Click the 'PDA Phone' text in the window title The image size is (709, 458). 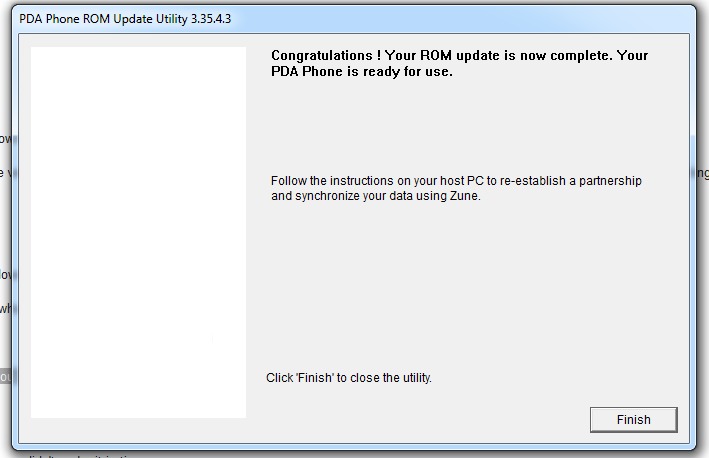point(50,18)
